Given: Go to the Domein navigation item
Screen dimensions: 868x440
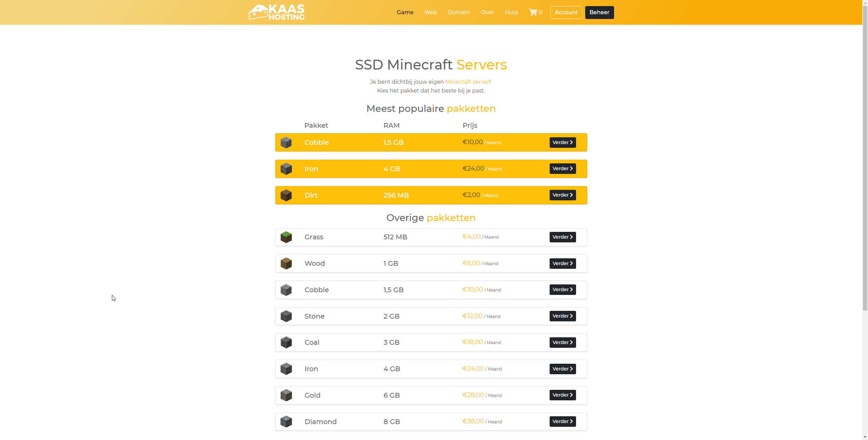Looking at the screenshot, I should (459, 12).
